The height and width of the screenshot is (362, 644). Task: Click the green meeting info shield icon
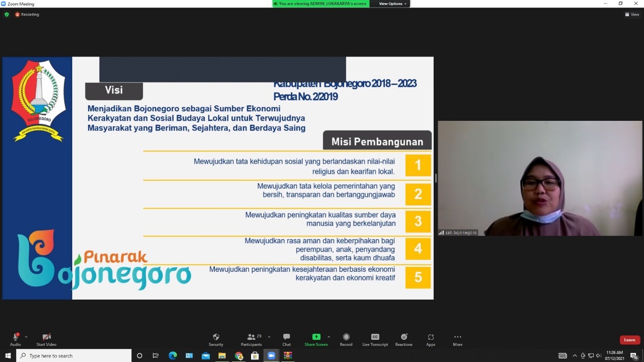7,14
